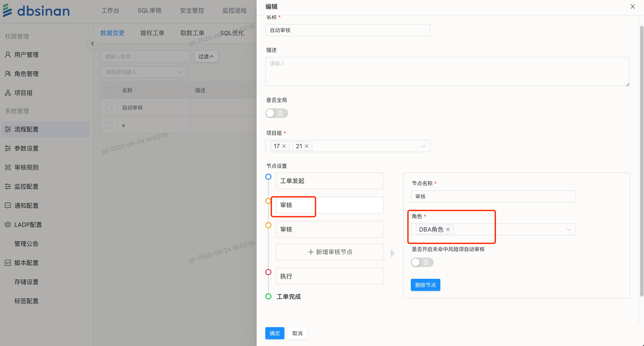Click the audit rules icon
Viewport: 644px width, 346px height.
pyautogui.click(x=8, y=167)
